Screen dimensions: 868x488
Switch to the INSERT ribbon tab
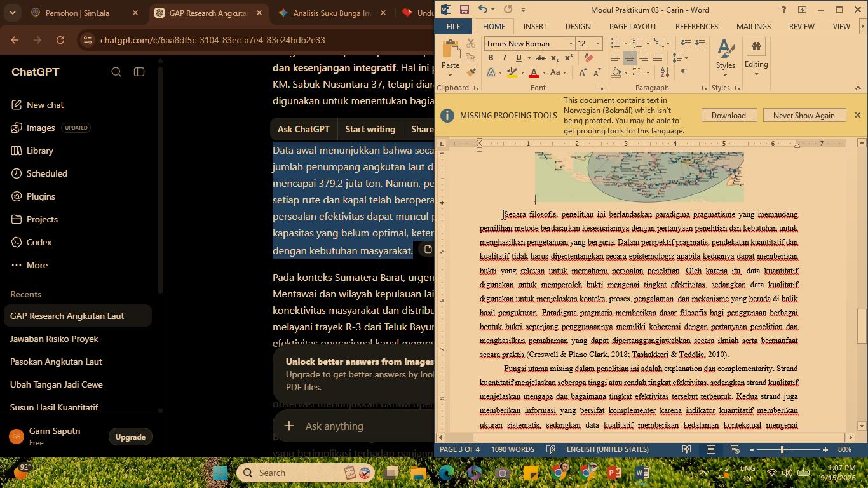tap(535, 26)
